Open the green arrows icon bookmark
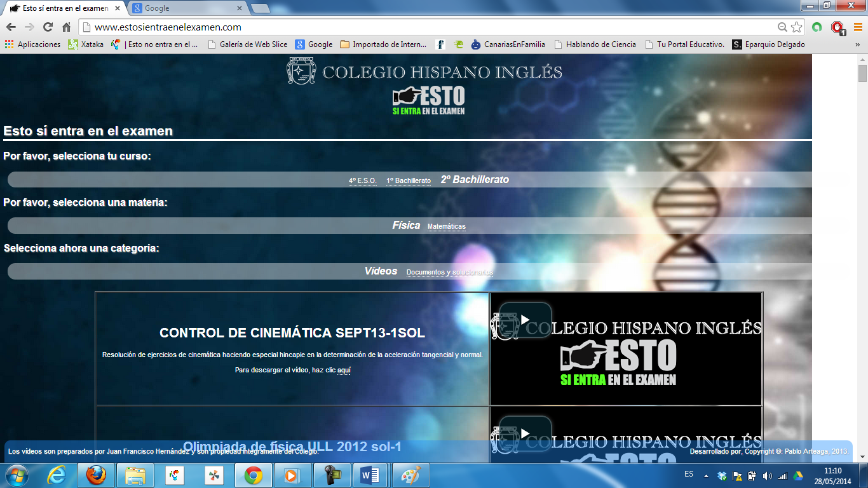This screenshot has height=488, width=868. pos(458,44)
